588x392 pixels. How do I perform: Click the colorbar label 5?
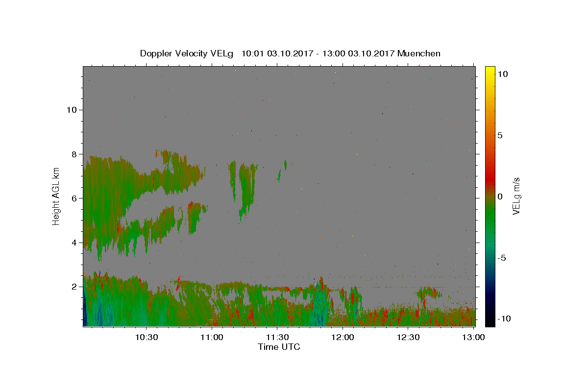tap(499, 135)
